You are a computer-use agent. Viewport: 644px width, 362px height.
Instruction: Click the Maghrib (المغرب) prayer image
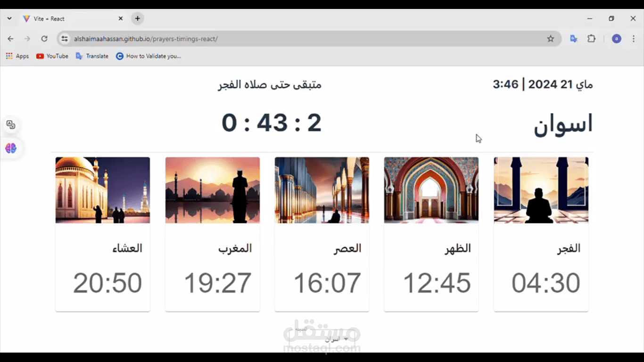(x=213, y=190)
